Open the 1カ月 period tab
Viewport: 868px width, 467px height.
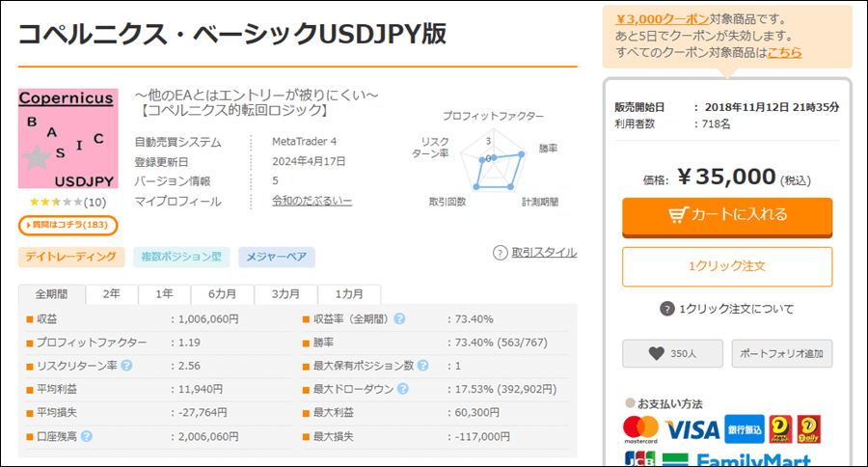point(349,294)
